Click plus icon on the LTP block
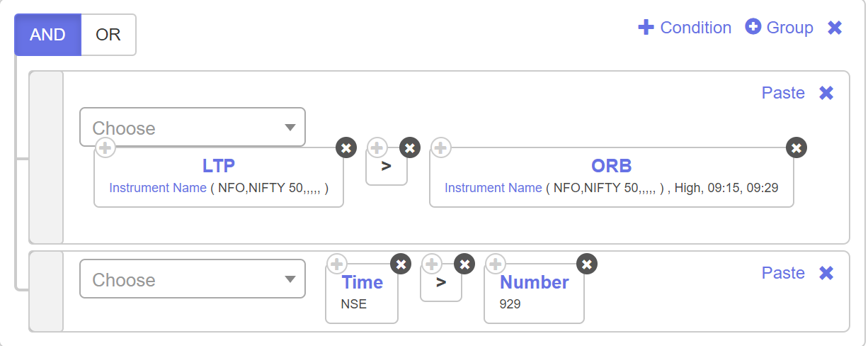868x346 pixels. pyautogui.click(x=105, y=147)
